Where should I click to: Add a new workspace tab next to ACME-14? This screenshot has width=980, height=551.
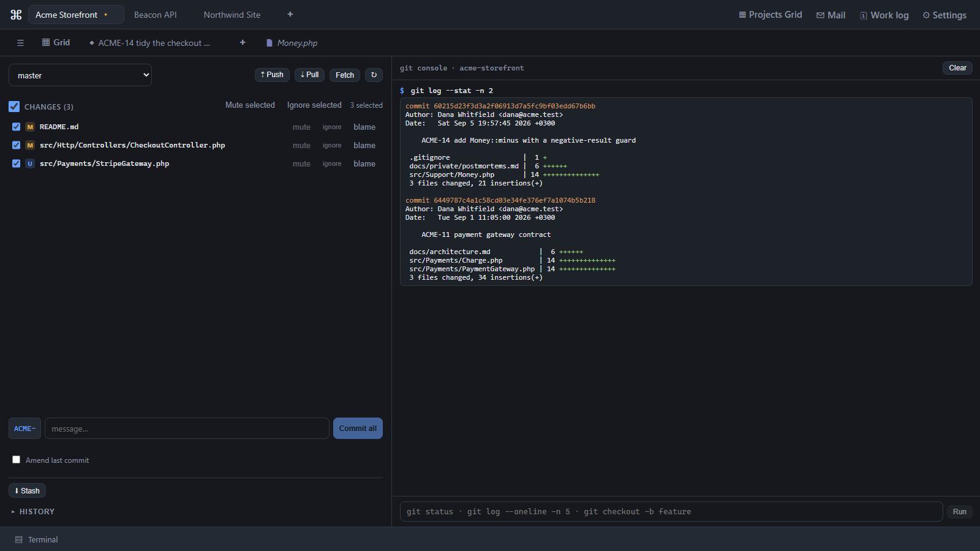click(243, 42)
